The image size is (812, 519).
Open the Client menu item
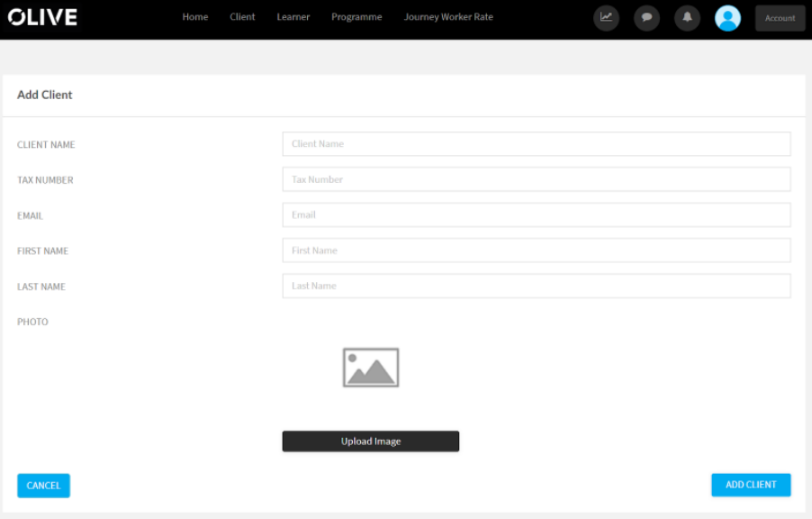pos(242,16)
